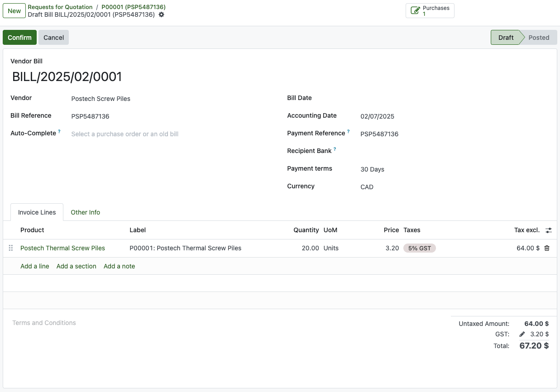The width and height of the screenshot is (560, 392).
Task: Click the Add a line link
Action: tap(35, 266)
